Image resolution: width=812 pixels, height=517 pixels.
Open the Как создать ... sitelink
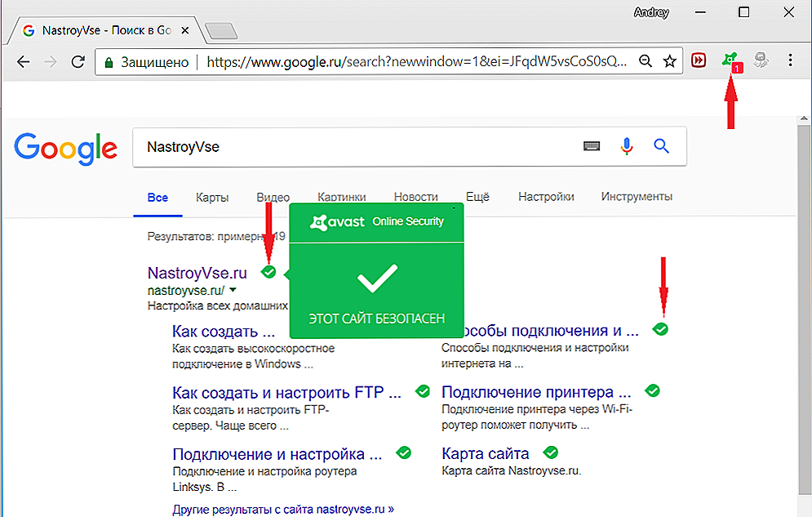click(x=223, y=332)
